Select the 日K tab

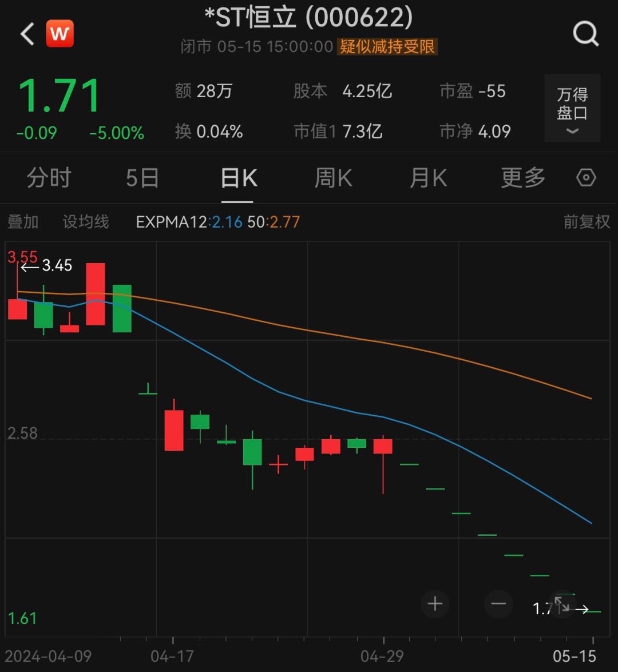pos(239,177)
